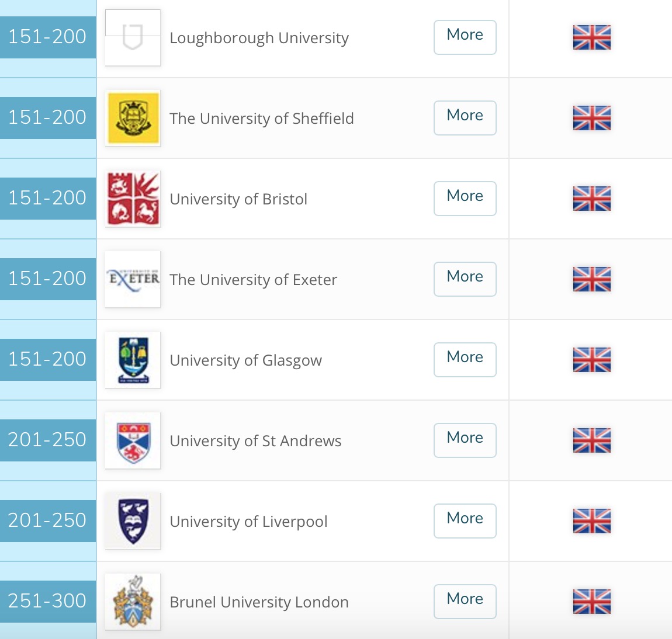Click the University of Liverpool crest logo
This screenshot has width=672, height=639.
(x=133, y=520)
